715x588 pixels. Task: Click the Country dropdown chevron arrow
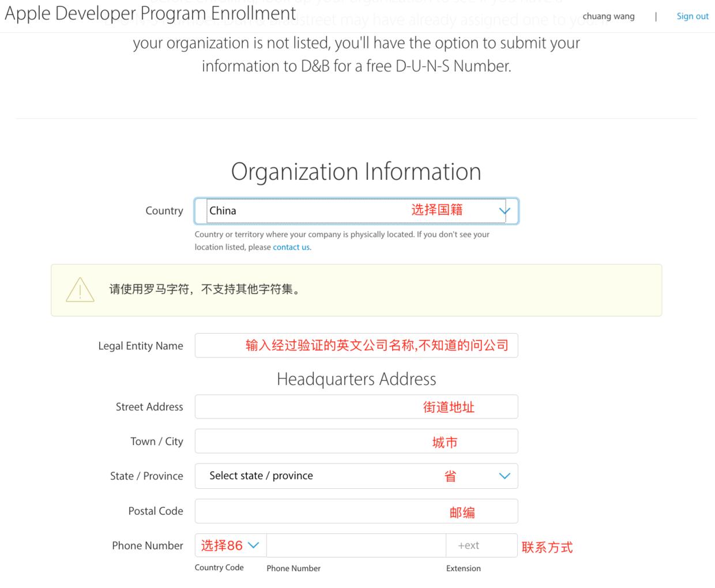(x=505, y=211)
